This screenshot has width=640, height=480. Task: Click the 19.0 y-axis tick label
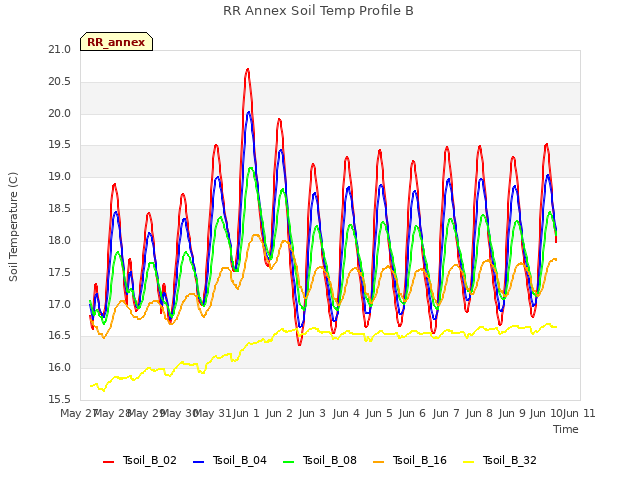tap(60, 177)
